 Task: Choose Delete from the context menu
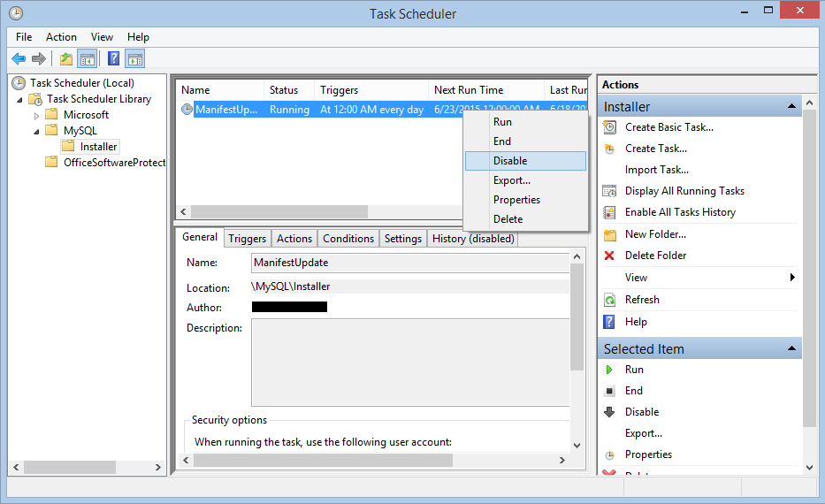click(525, 219)
